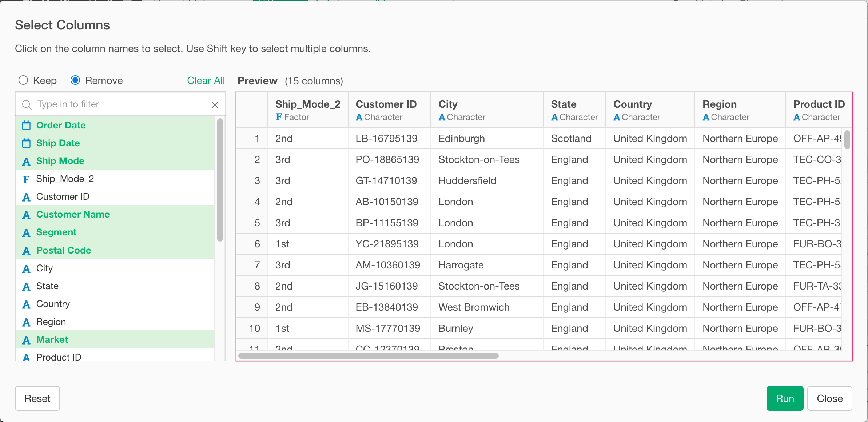Deselect the Segment column in the list
Image resolution: width=868 pixels, height=422 pixels.
[56, 232]
